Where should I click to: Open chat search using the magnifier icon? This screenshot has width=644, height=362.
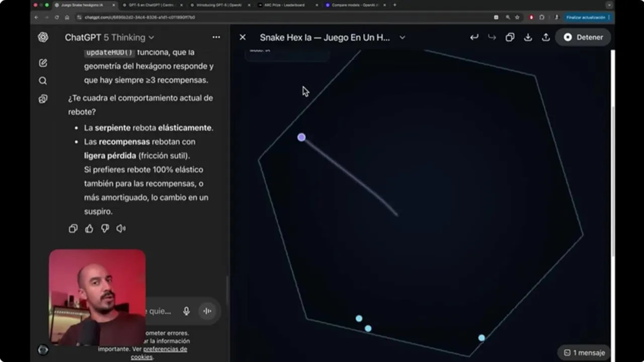[43, 81]
